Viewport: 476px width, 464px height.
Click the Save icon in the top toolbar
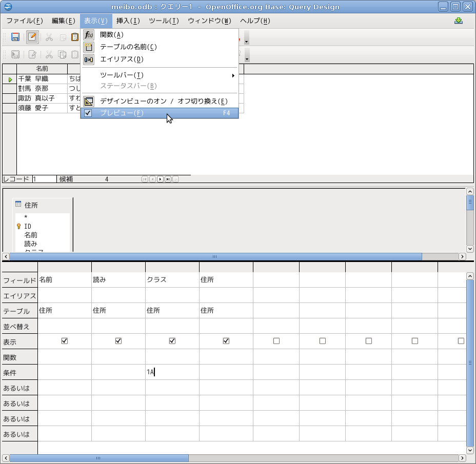[15, 37]
